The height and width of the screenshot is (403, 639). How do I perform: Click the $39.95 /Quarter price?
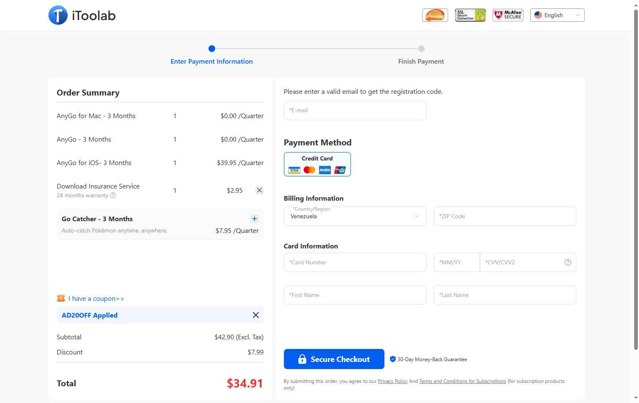tap(240, 163)
